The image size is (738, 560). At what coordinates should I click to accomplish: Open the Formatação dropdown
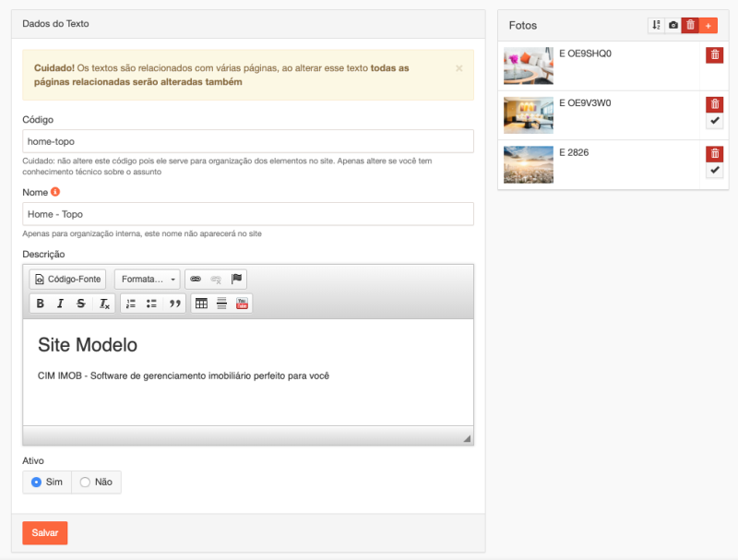coord(148,279)
